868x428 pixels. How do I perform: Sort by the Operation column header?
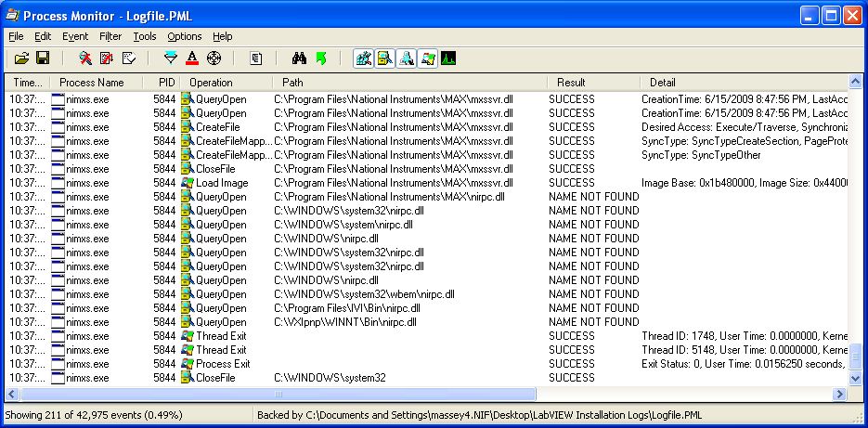(227, 83)
